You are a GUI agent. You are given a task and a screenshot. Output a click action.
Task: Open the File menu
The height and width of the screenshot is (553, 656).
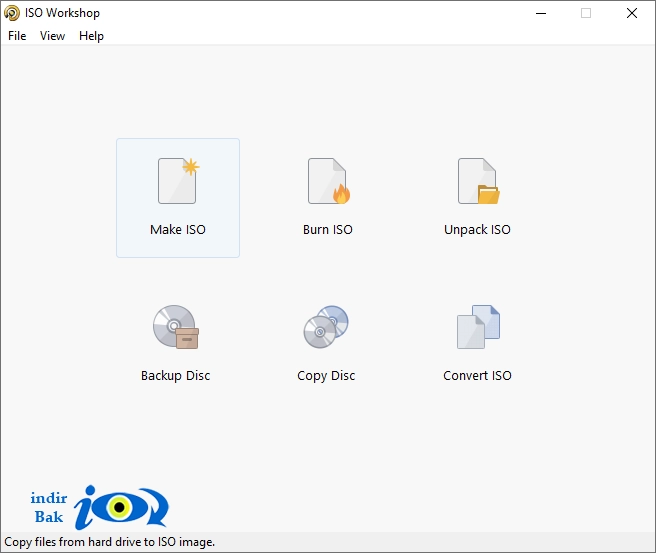17,36
